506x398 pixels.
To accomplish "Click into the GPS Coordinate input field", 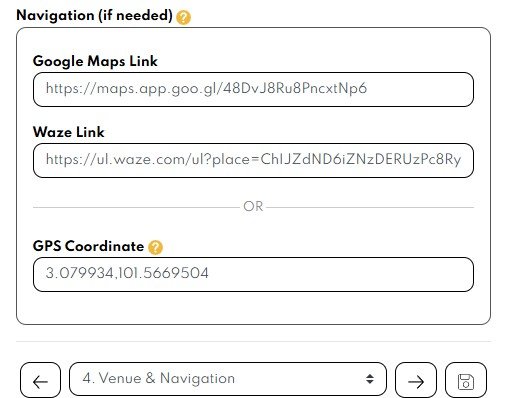I will [x=253, y=274].
